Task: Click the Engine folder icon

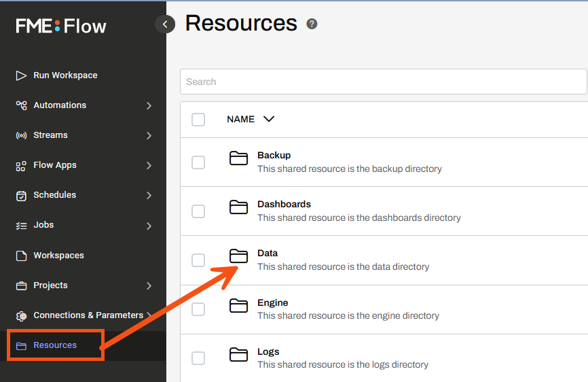Action: pyautogui.click(x=238, y=306)
